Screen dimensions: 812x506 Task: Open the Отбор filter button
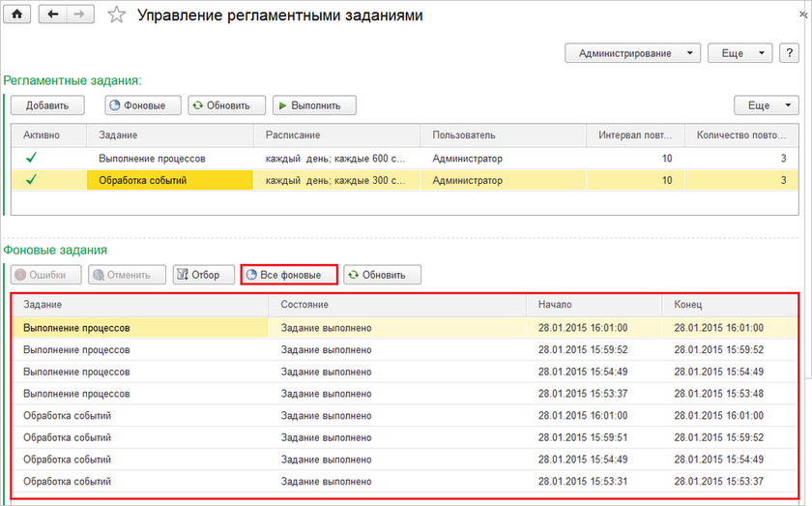coord(198,275)
